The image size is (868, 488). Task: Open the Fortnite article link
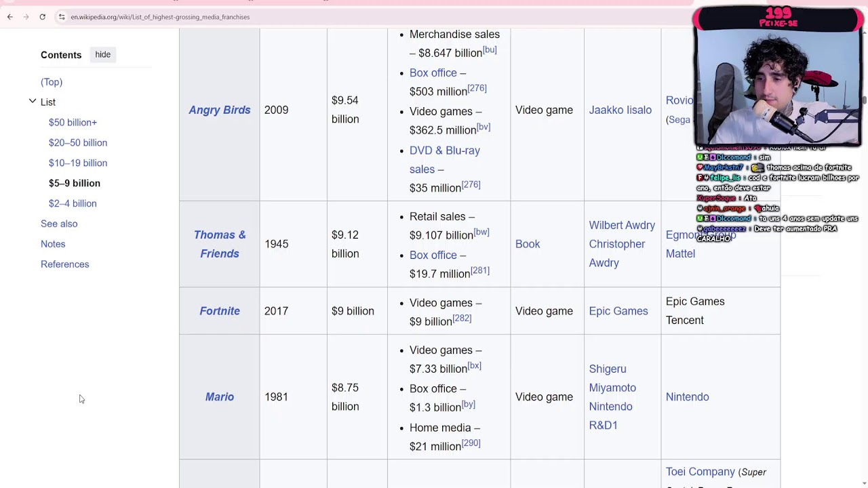click(220, 311)
